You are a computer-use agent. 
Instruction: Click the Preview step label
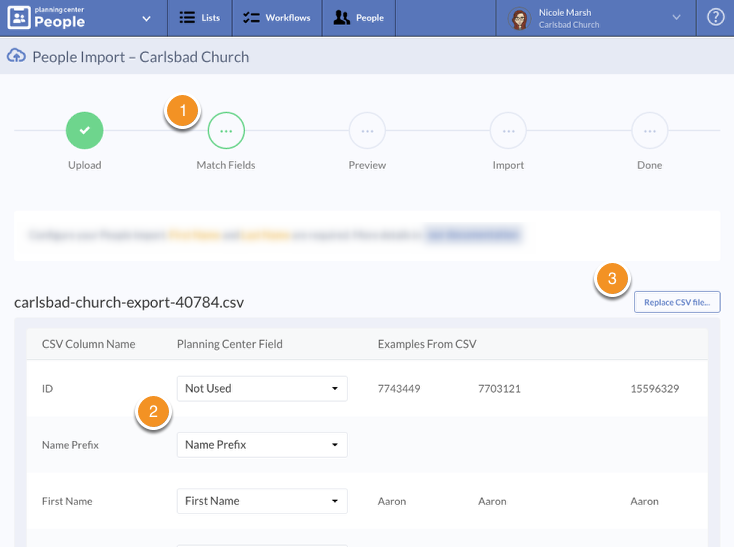(x=367, y=165)
